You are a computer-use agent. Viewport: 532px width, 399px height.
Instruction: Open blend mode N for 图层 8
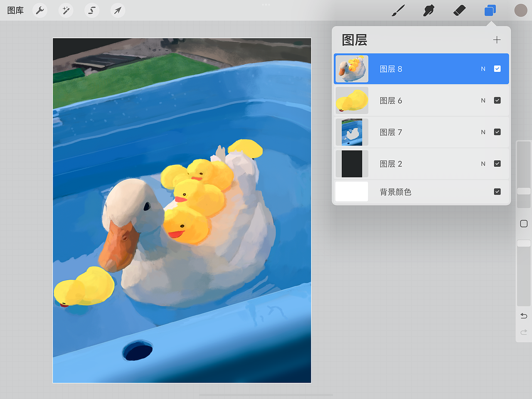[x=483, y=69]
